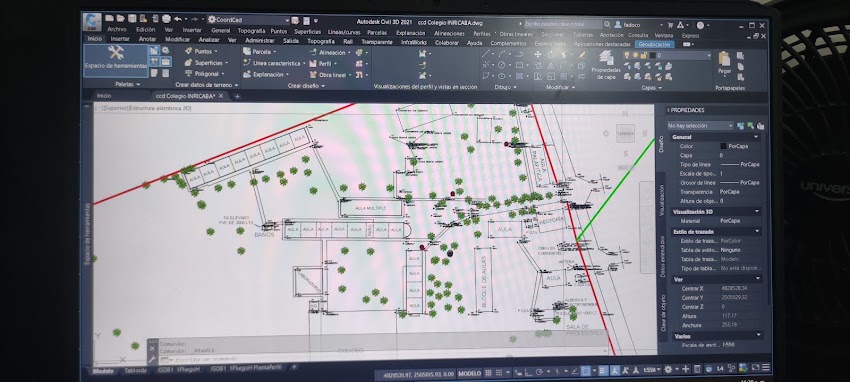
Task: Toggle layer on/off lightbulb icon
Action: pos(627,55)
